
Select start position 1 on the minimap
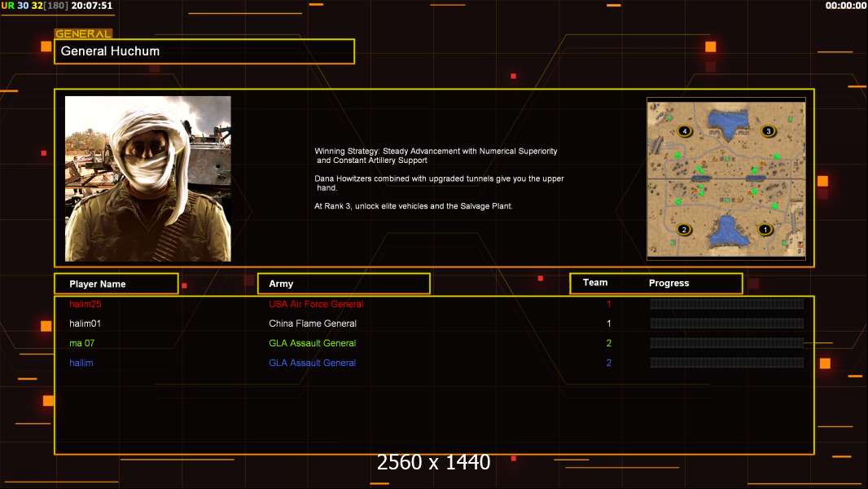(x=765, y=230)
